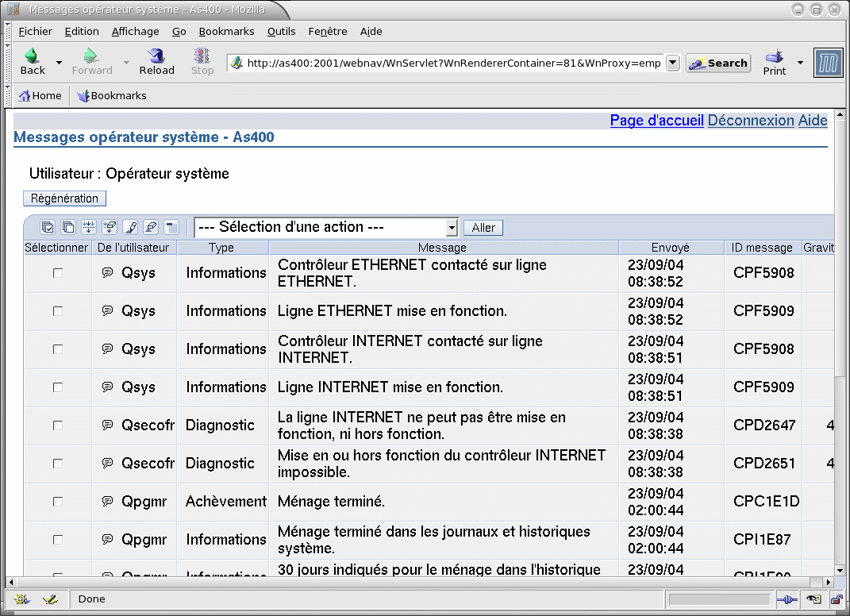The height and width of the screenshot is (616, 850).
Task: Check the box for Contrôleur ETHERNET contacté message
Action: click(57, 273)
